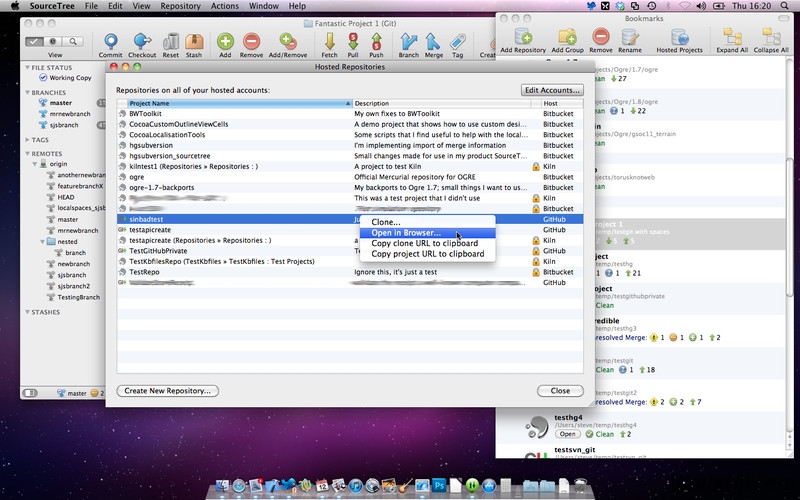The width and height of the screenshot is (800, 500).
Task: Click the 'Create New Repository...' button
Action: pos(167,391)
